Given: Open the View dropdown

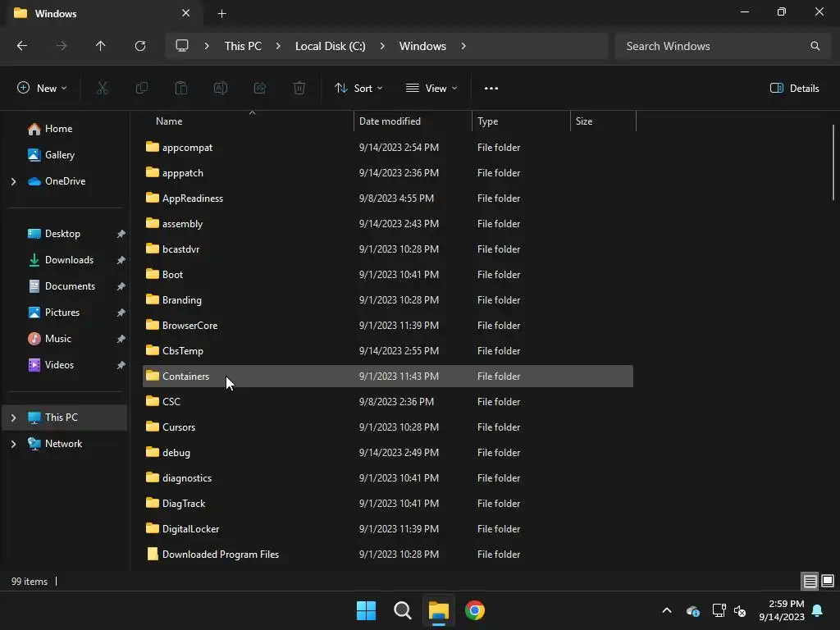Looking at the screenshot, I should click(431, 89).
